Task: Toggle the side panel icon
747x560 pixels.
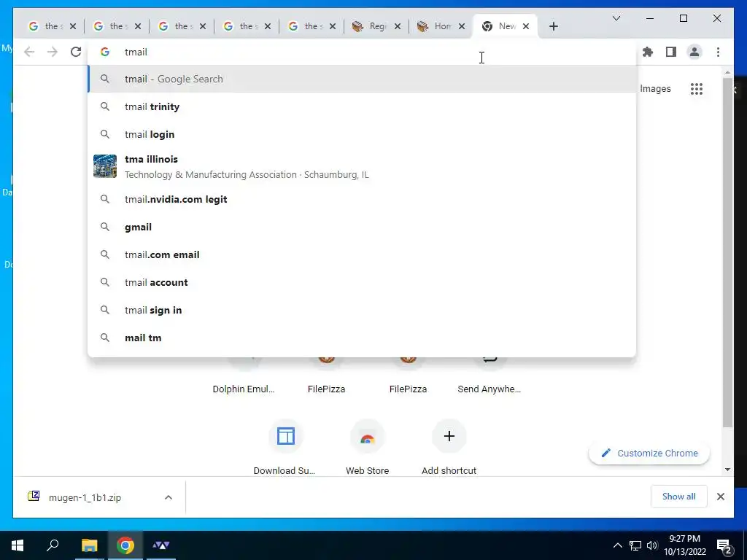Action: 671,52
